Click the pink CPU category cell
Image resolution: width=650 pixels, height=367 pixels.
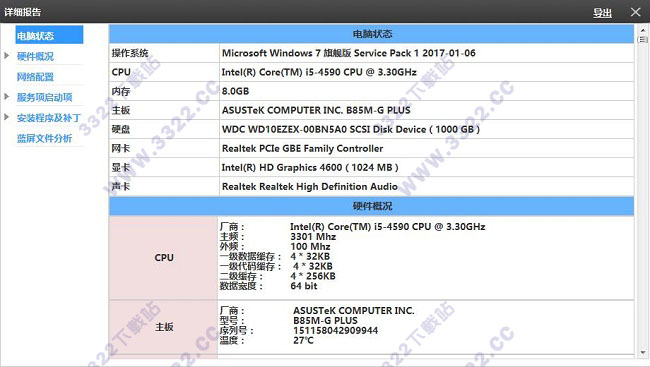[163, 258]
